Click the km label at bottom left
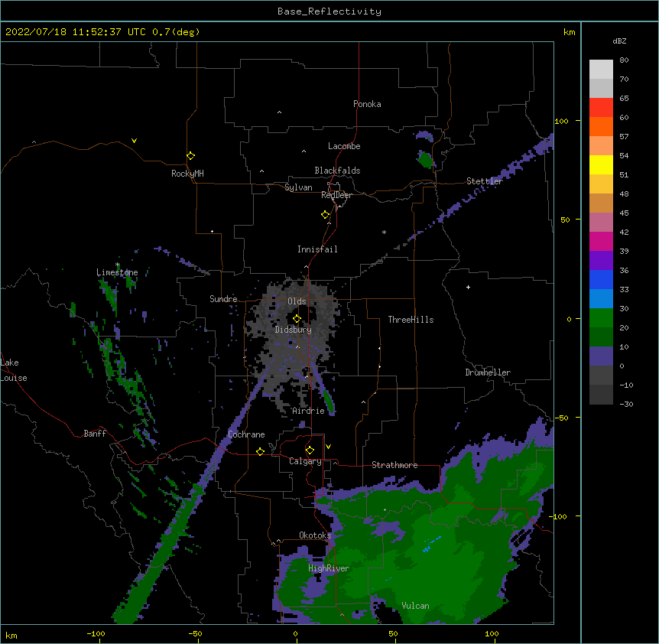 pyautogui.click(x=11, y=635)
